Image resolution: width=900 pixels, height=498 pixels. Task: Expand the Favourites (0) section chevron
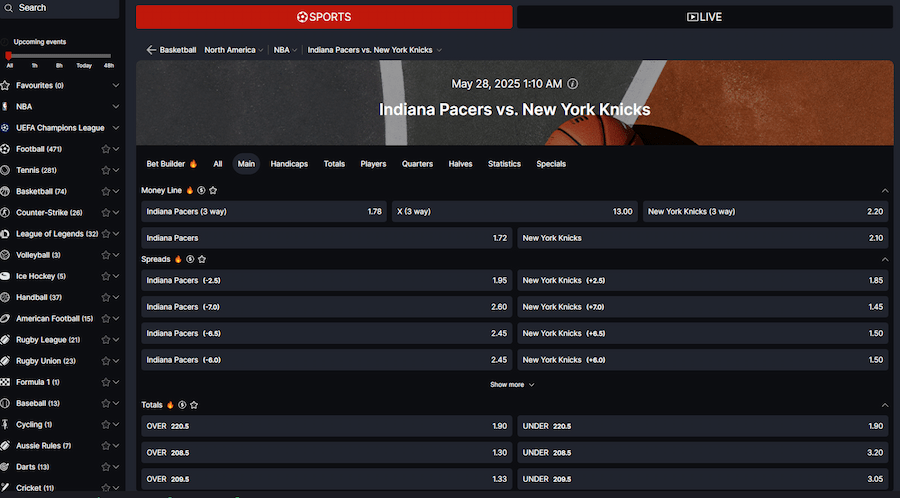click(x=116, y=85)
